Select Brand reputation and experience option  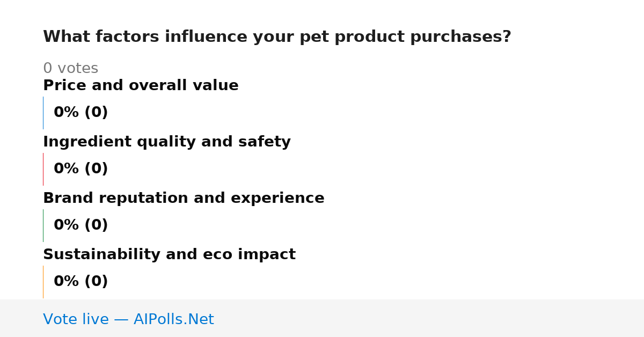pos(184,199)
